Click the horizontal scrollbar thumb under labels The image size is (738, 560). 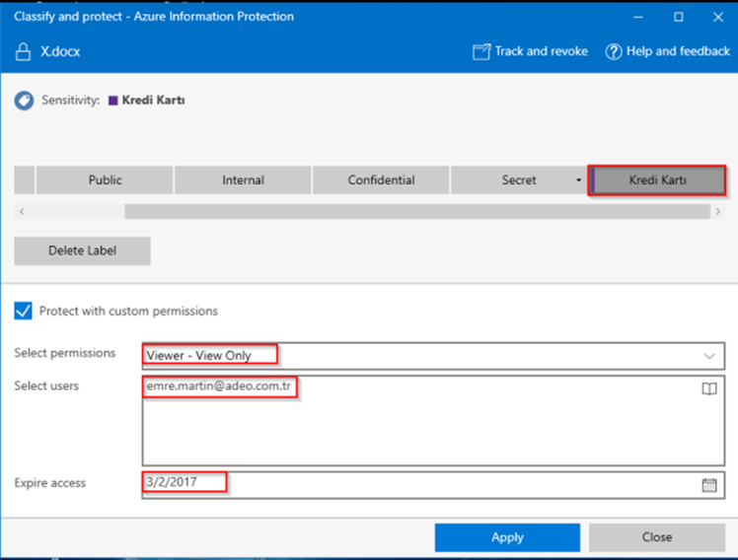point(417,212)
